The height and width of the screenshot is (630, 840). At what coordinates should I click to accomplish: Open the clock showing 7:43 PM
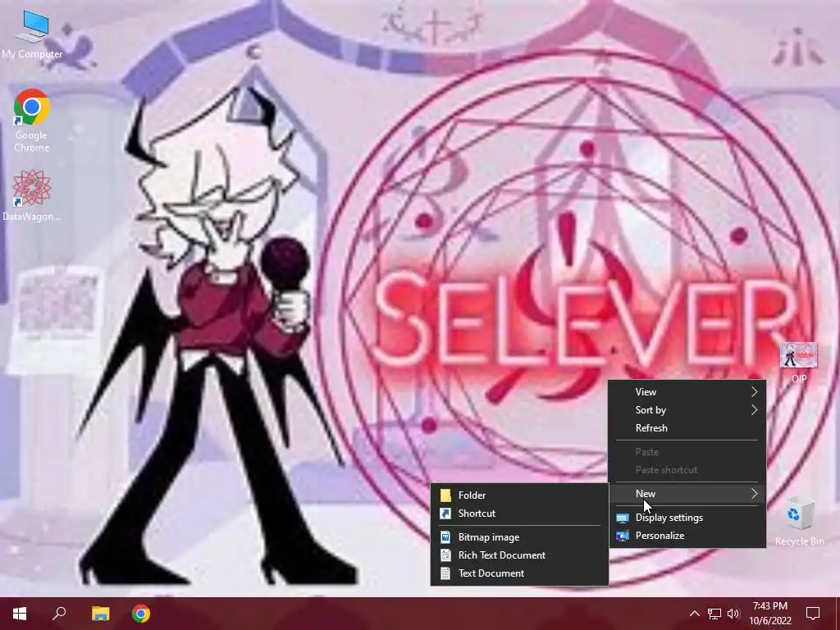click(x=769, y=614)
